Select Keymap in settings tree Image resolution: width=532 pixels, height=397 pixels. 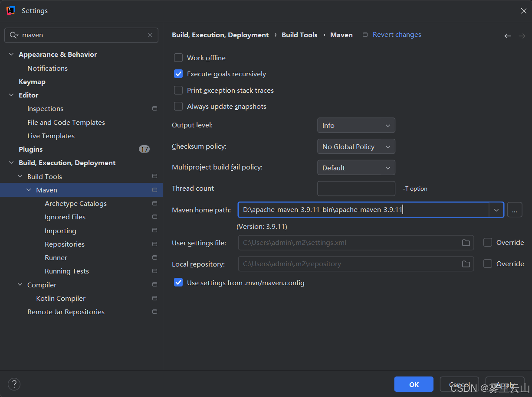click(32, 81)
